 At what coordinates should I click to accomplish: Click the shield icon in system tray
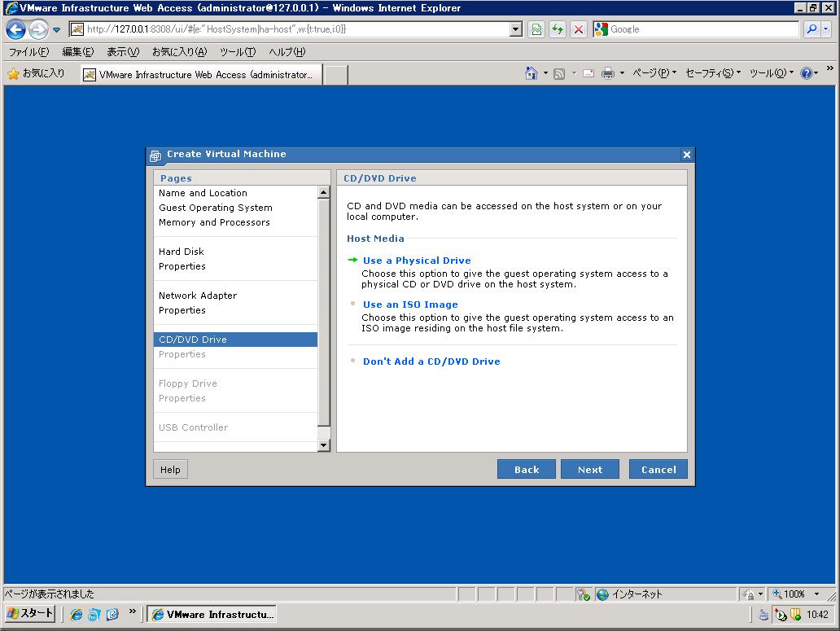(795, 615)
